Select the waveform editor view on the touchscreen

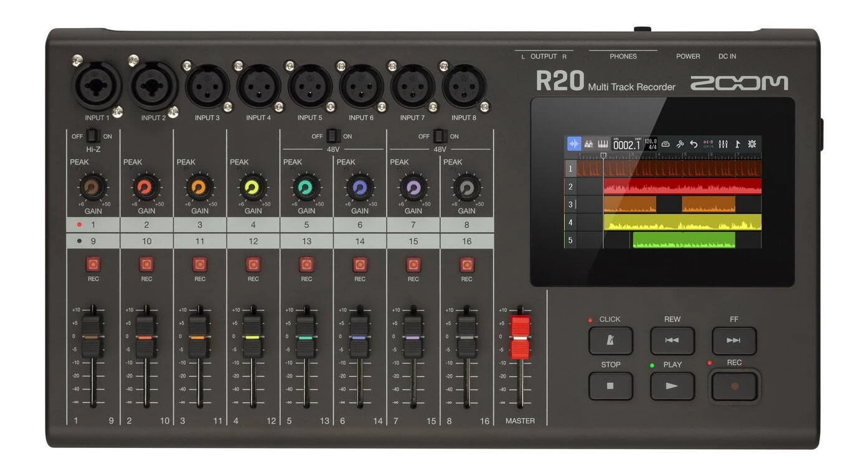[x=573, y=144]
